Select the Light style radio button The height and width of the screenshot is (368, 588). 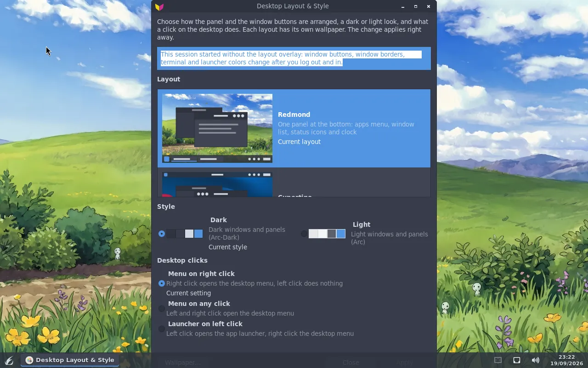304,234
